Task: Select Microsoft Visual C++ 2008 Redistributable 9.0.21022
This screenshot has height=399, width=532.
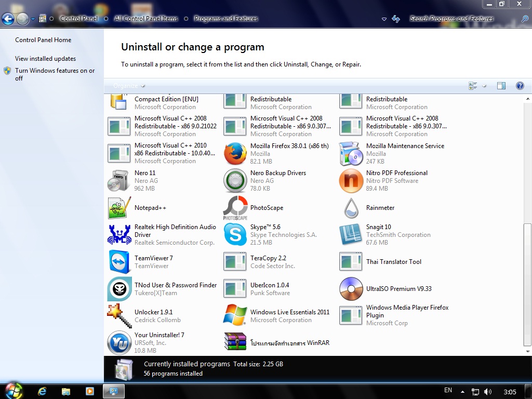Action: (162, 126)
